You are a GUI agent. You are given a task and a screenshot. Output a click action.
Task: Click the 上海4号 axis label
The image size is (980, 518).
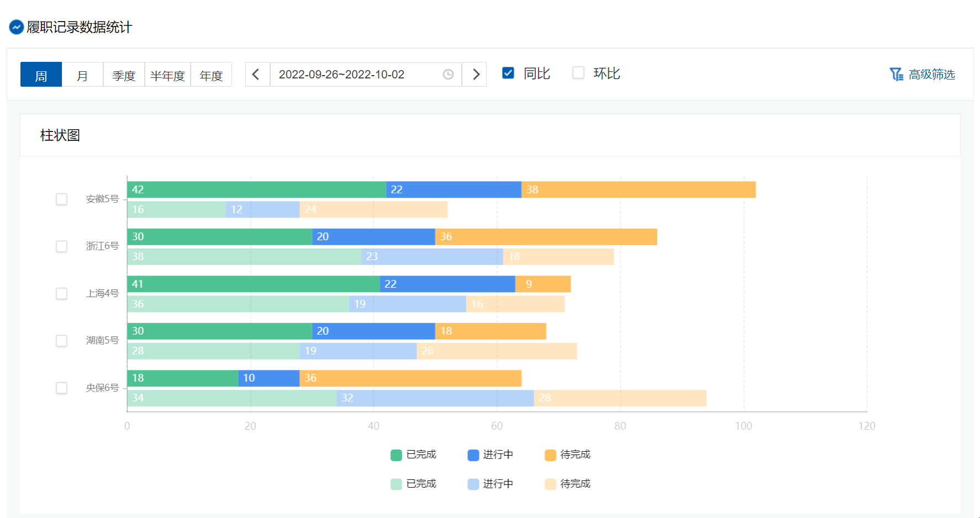[102, 293]
